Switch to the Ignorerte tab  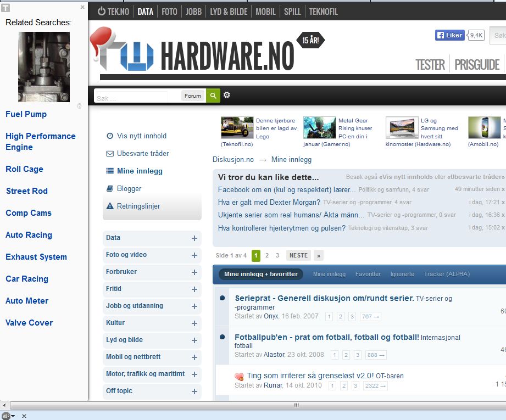point(402,274)
